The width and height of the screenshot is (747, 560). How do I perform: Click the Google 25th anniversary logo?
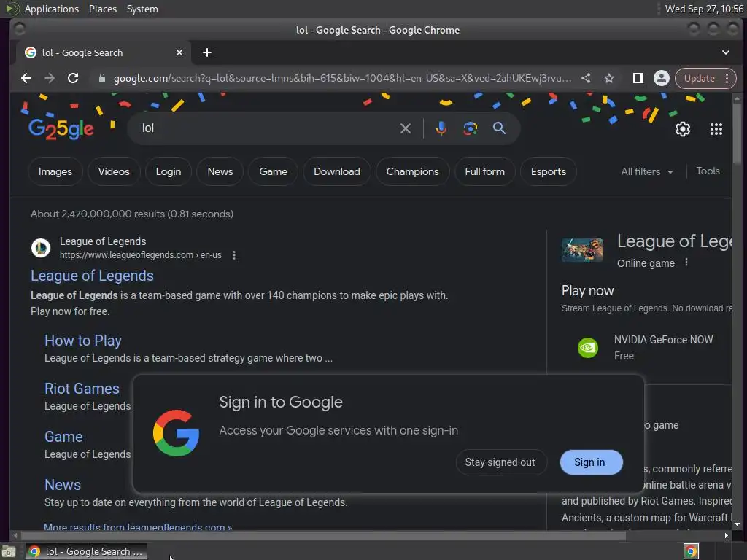(61, 128)
